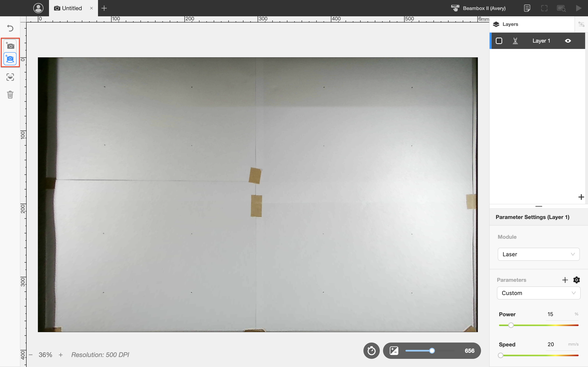The width and height of the screenshot is (588, 367).
Task: Click the undo arrow icon
Action: point(10,28)
